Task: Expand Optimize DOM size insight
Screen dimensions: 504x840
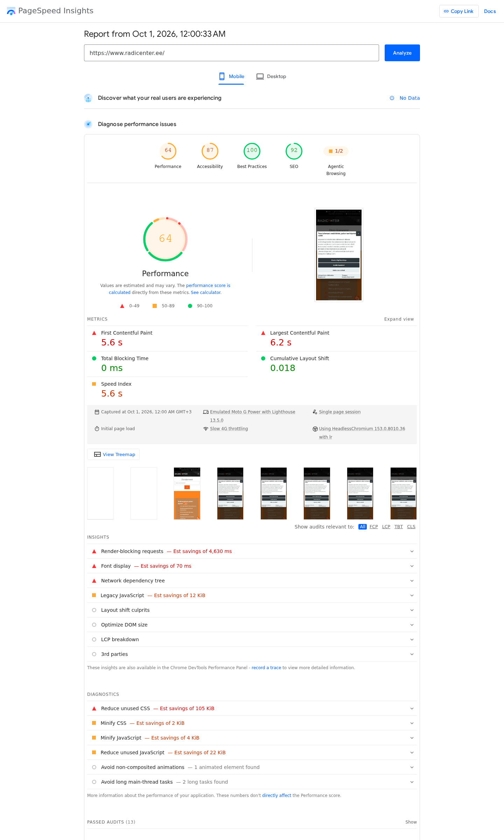Action: pos(252,625)
